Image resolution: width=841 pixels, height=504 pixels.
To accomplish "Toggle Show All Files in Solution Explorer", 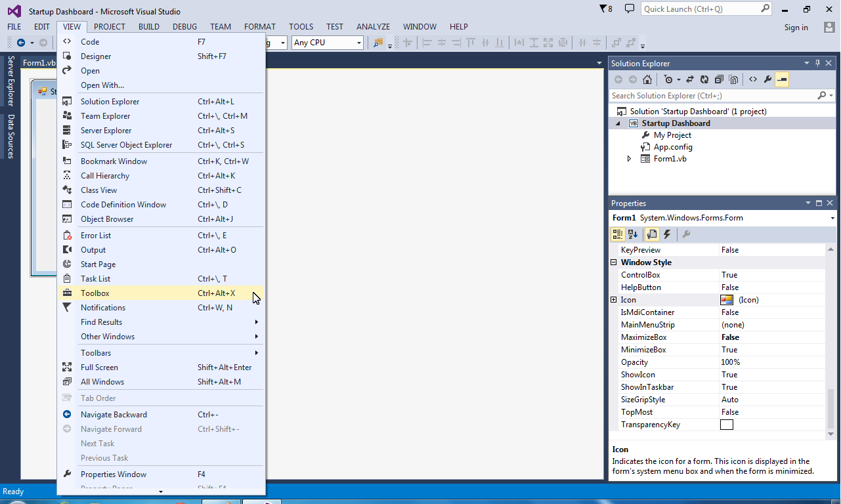I will [x=733, y=79].
